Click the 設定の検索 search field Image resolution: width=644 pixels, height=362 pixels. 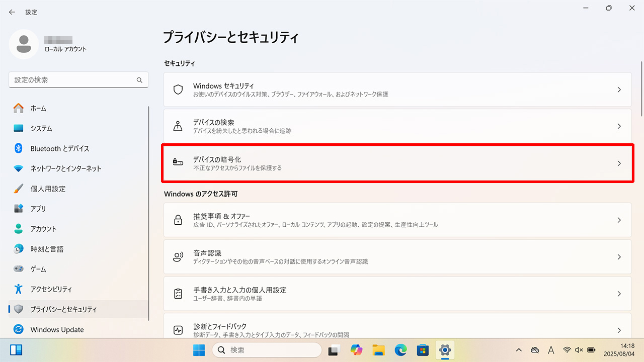coord(78,80)
